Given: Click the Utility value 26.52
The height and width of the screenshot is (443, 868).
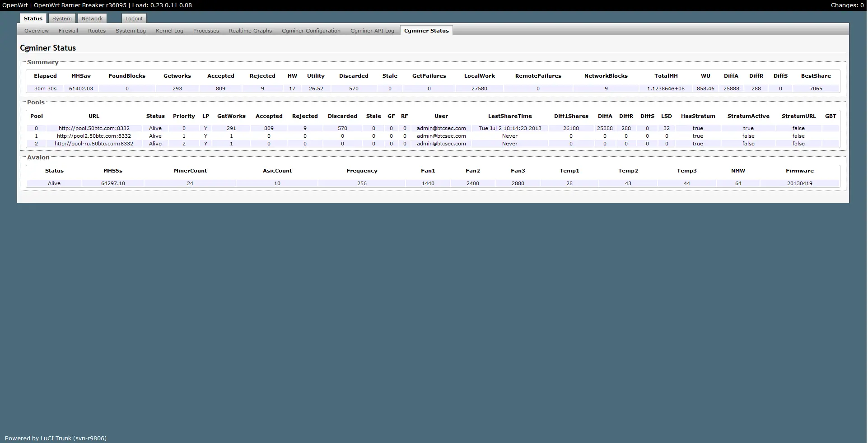Looking at the screenshot, I should (316, 89).
